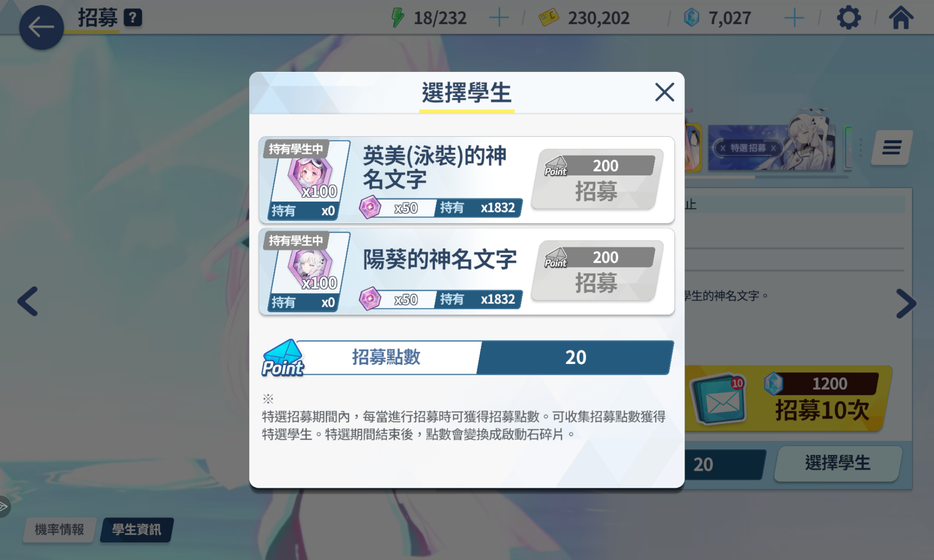
Task: Recruit 英美(泳裝) eleph for 200 points
Action: [x=597, y=180]
